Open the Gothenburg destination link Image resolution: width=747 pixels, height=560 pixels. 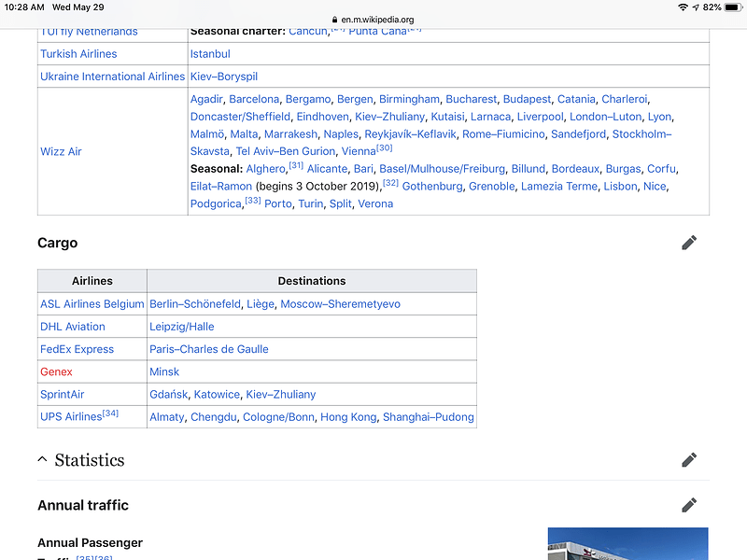coord(432,186)
